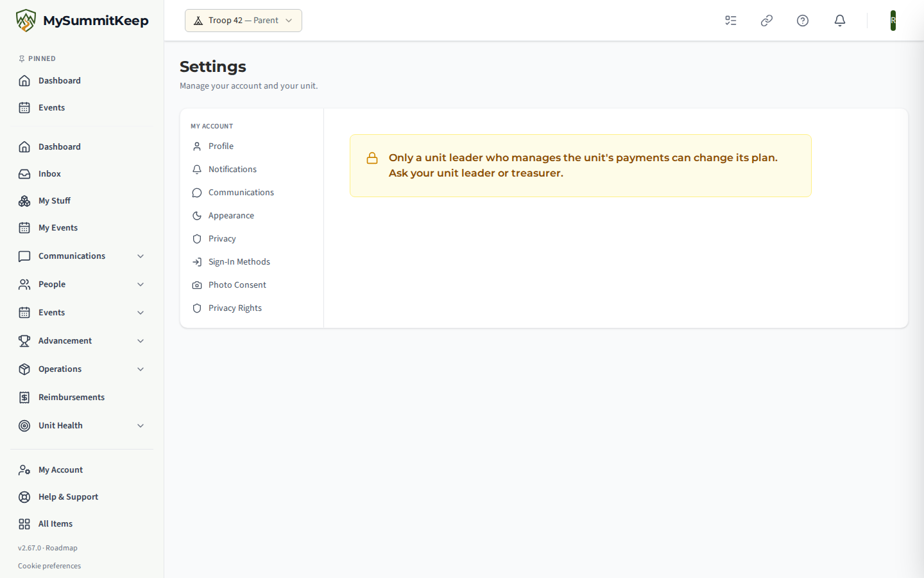Open Communications in the settings menu

[x=252, y=193]
